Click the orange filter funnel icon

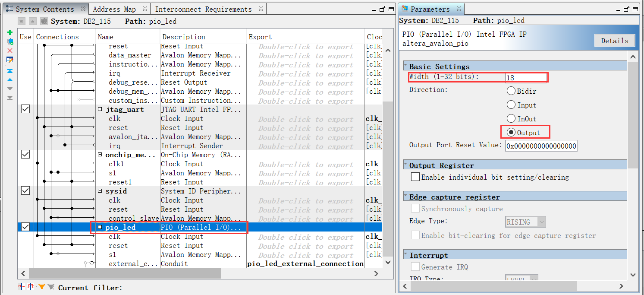click(x=41, y=287)
